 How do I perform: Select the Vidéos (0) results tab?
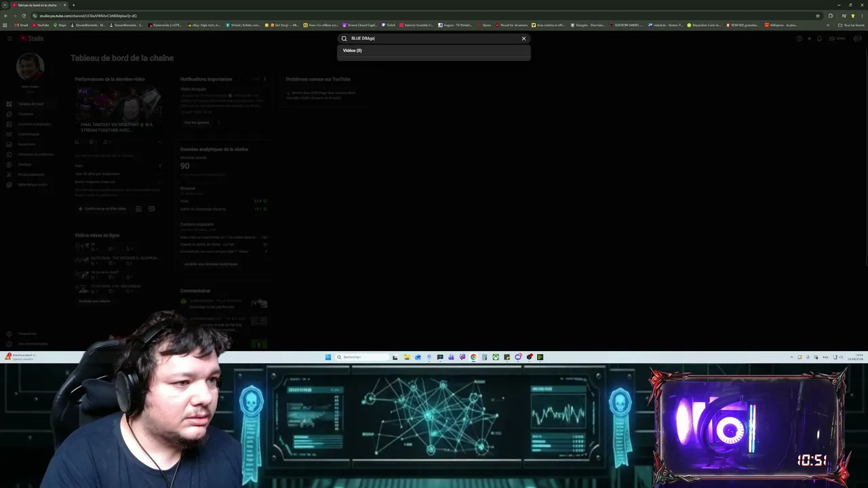pos(352,51)
